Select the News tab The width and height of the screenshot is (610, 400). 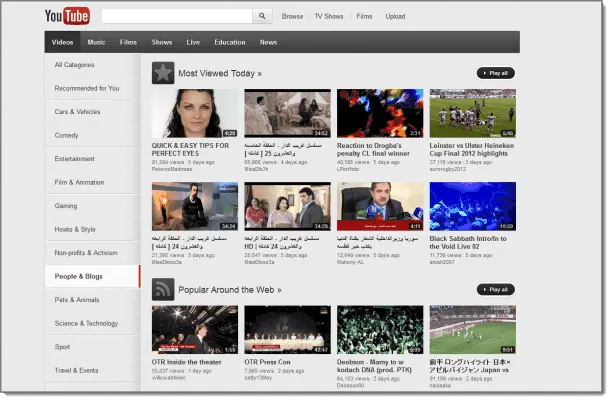268,42
